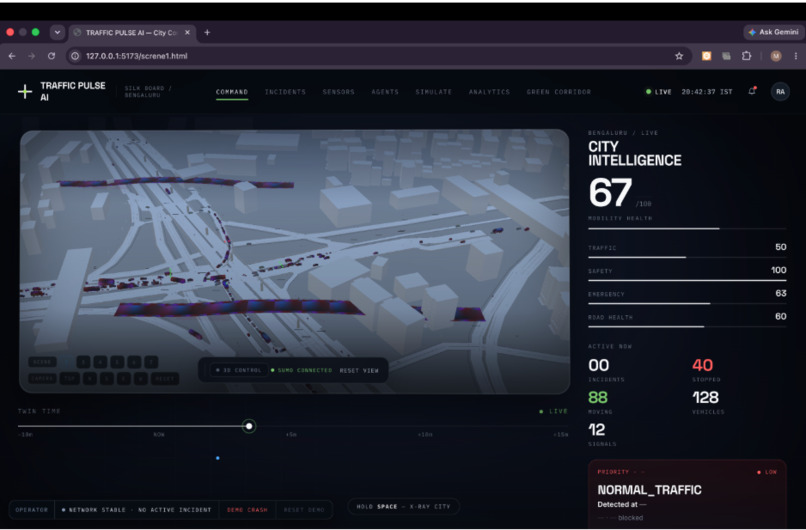Go to the Sensors tab
The width and height of the screenshot is (806, 530).
click(339, 92)
